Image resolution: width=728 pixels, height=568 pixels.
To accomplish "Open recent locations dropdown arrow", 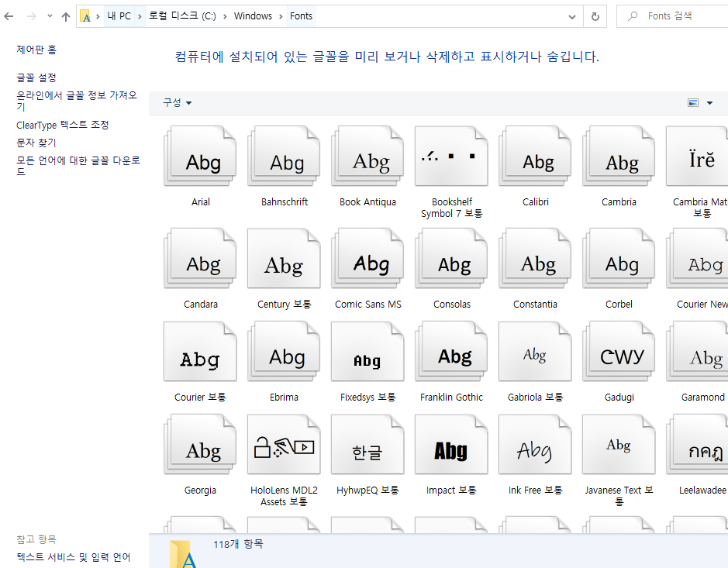I will [50, 16].
